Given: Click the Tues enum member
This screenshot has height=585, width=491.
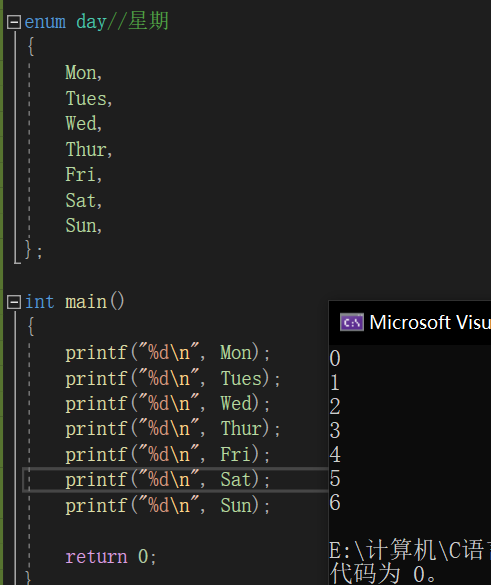Looking at the screenshot, I should click(x=86, y=98).
